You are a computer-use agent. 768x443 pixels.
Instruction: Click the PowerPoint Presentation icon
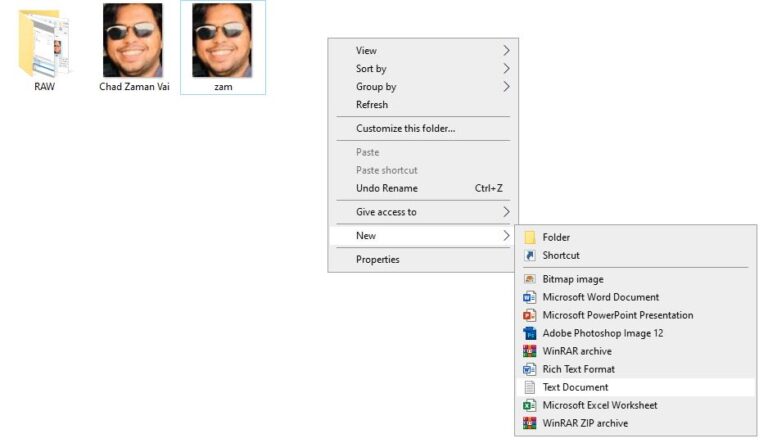[529, 315]
